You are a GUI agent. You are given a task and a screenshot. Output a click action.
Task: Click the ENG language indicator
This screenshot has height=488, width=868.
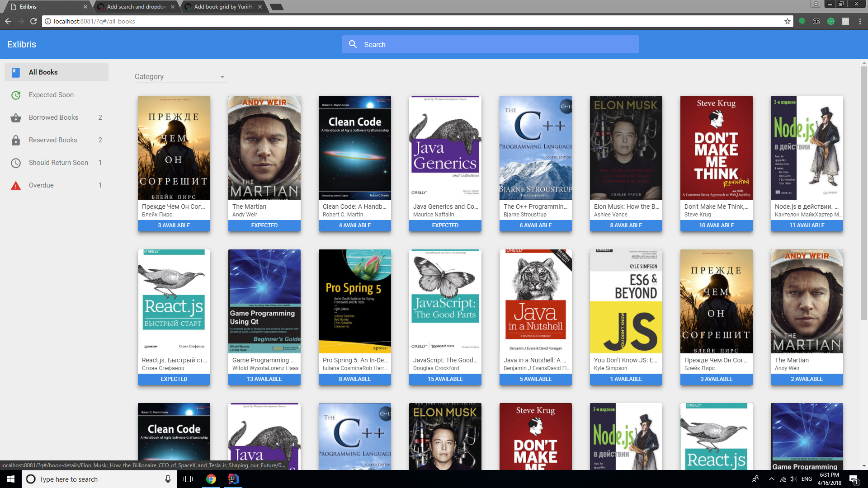coord(807,479)
